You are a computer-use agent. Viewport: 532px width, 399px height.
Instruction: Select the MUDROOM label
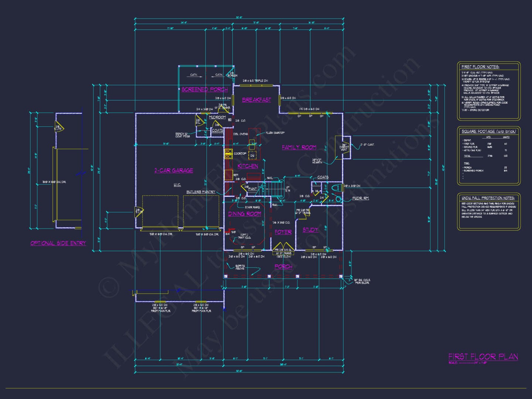[217, 117]
